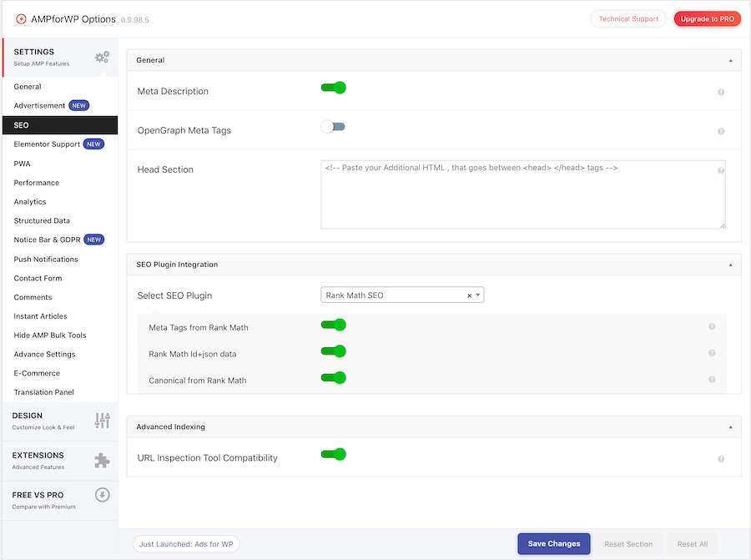Image resolution: width=751 pixels, height=560 pixels.
Task: Collapse the Advanced Indexing section
Action: (x=730, y=426)
